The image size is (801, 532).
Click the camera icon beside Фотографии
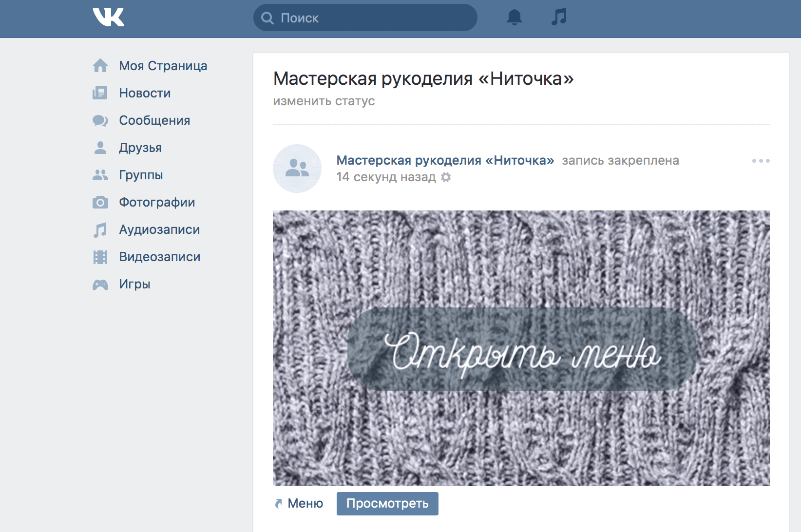click(100, 202)
